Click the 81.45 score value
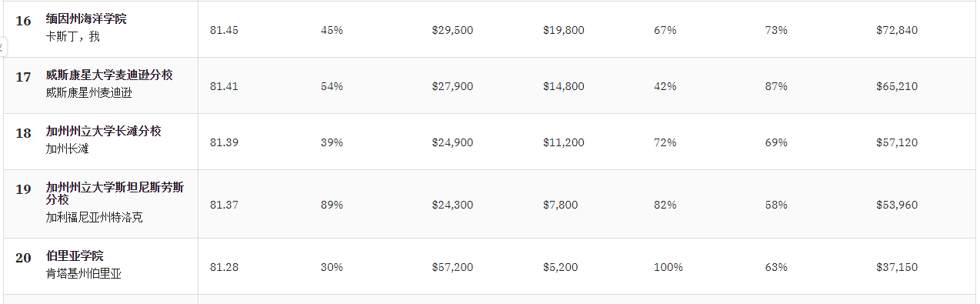This screenshot has height=304, width=980. 224,30
